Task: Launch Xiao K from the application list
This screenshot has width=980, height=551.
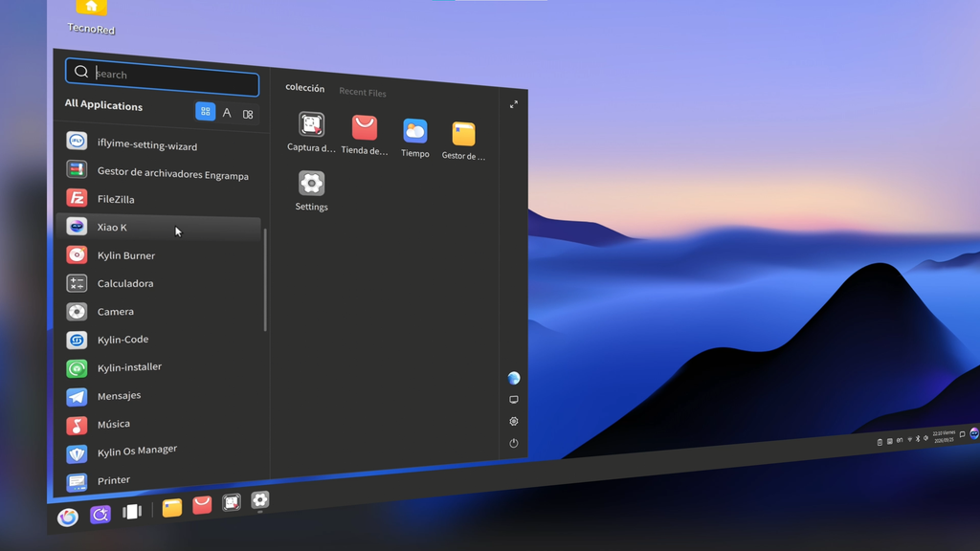Action: pos(159,228)
